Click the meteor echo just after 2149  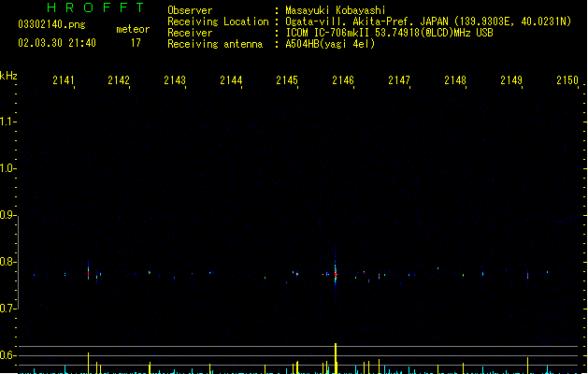[x=527, y=275]
